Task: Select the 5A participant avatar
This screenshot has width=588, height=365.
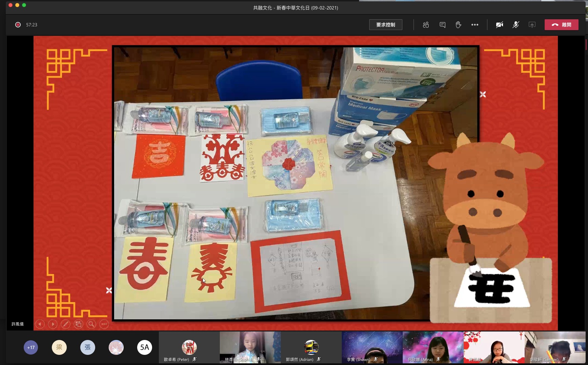Action: [x=145, y=347]
